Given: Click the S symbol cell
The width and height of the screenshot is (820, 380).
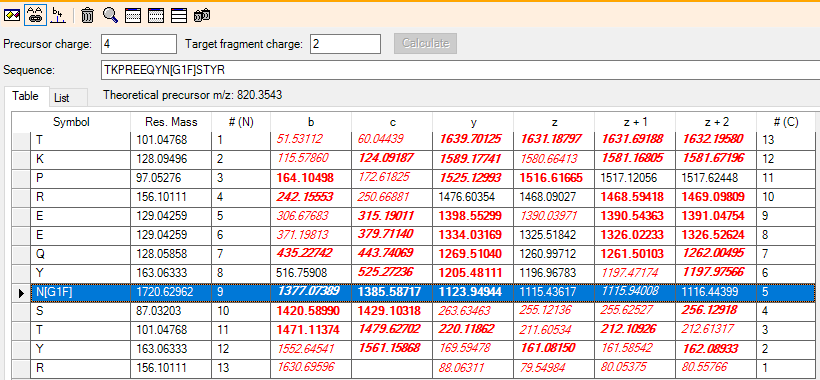Looking at the screenshot, I should coord(81,312).
